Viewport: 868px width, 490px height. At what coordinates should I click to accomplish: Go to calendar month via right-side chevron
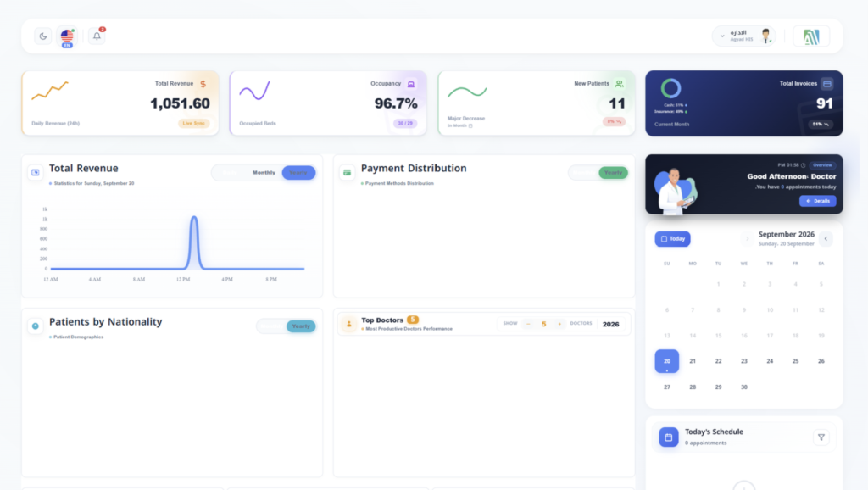point(826,238)
